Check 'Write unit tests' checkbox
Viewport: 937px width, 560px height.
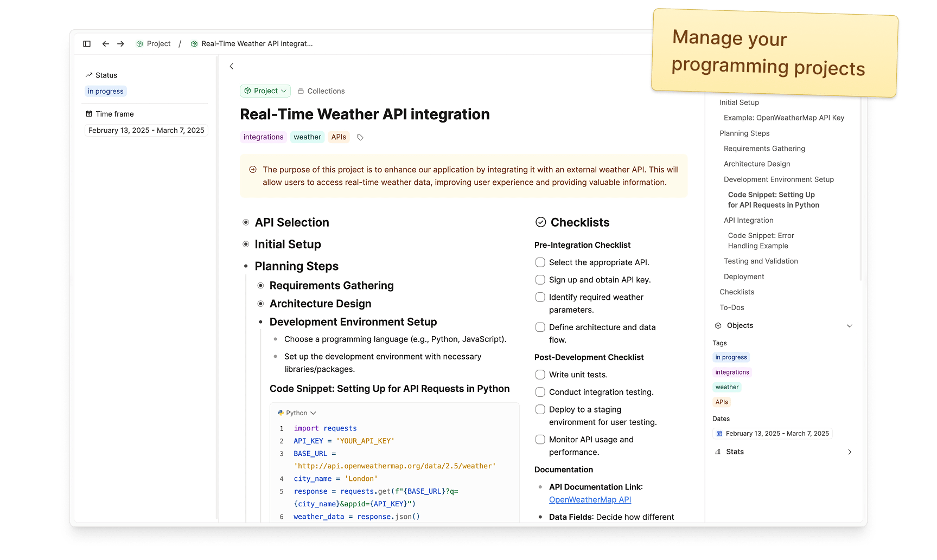540,375
